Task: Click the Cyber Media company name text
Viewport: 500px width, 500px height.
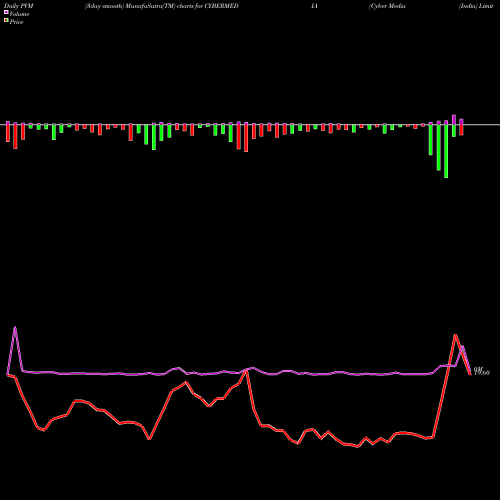Action: (x=387, y=6)
